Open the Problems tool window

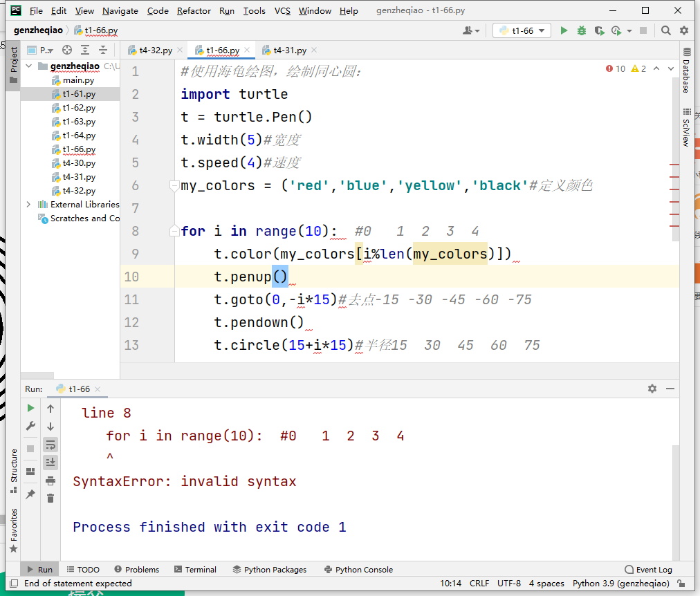coord(136,570)
